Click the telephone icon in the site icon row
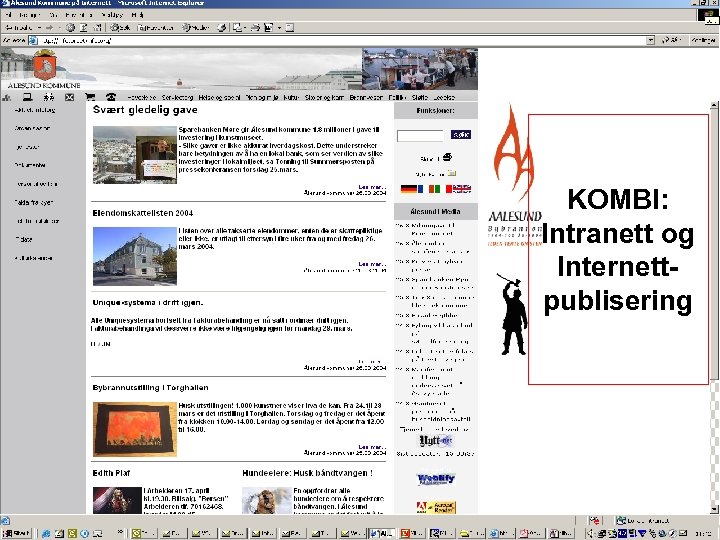Screen dimensions: 720x540 point(111,97)
